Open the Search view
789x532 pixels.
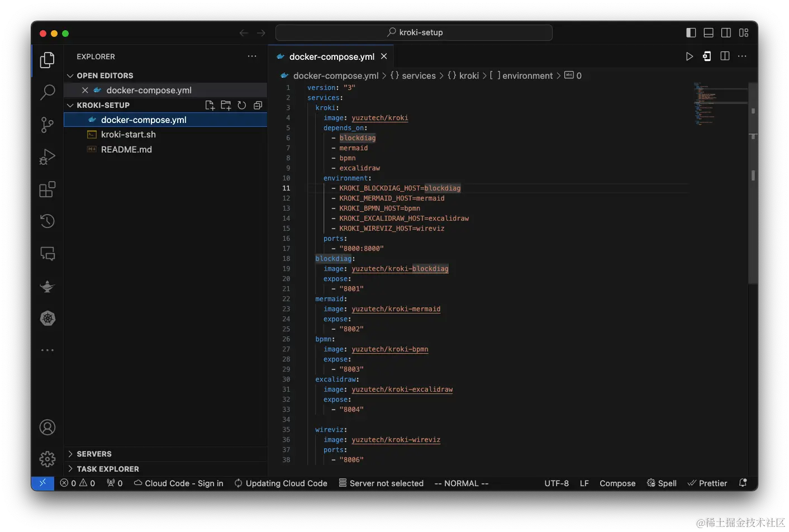(47, 92)
